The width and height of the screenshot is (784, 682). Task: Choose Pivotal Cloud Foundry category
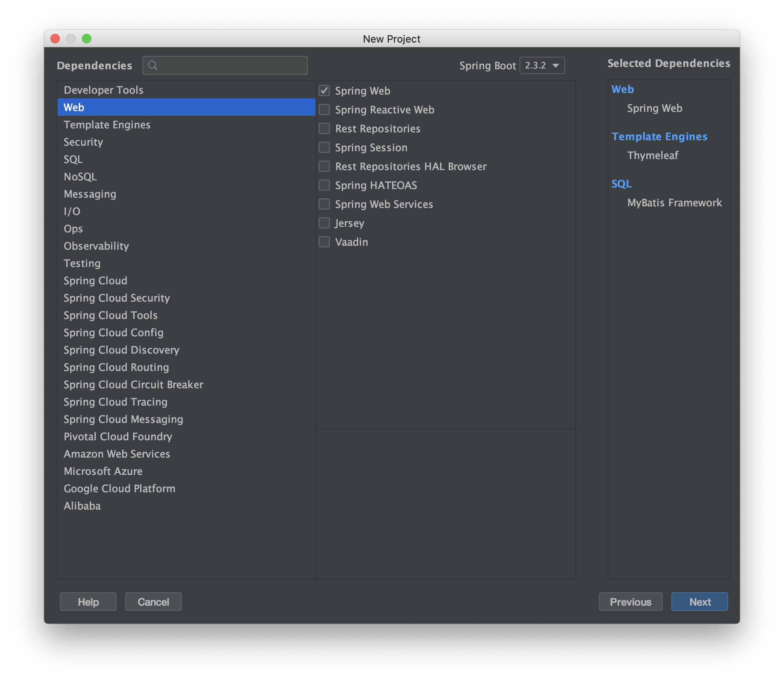point(186,436)
